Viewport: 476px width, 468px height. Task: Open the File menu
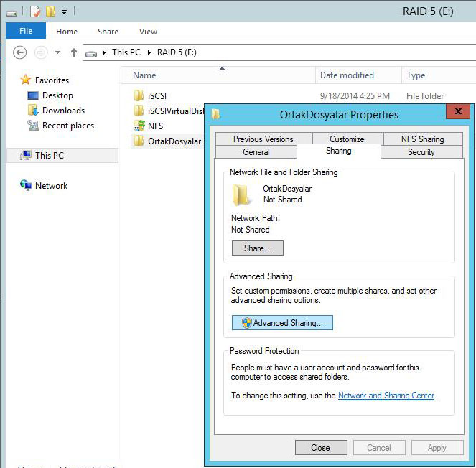pos(26,32)
